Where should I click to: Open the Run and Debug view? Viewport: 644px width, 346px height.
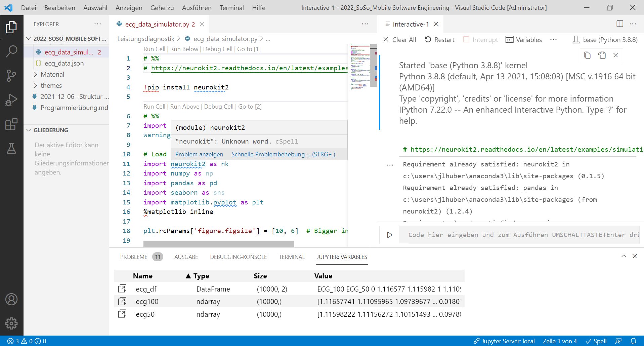click(x=11, y=100)
